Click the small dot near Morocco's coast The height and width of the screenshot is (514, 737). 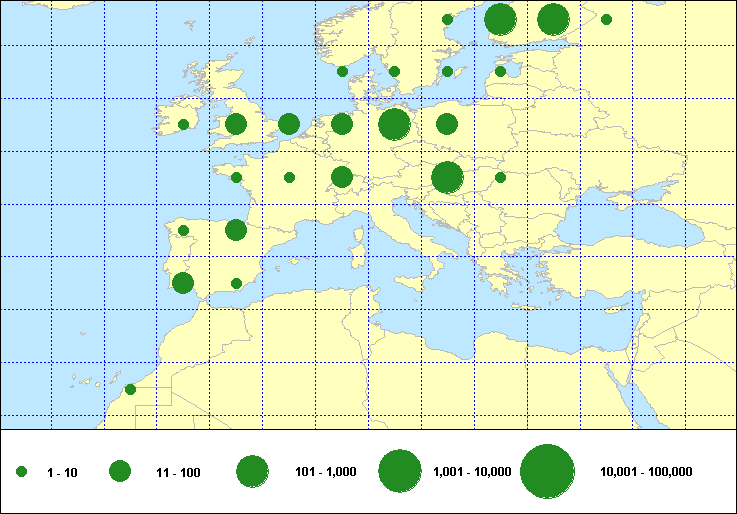tap(130, 389)
